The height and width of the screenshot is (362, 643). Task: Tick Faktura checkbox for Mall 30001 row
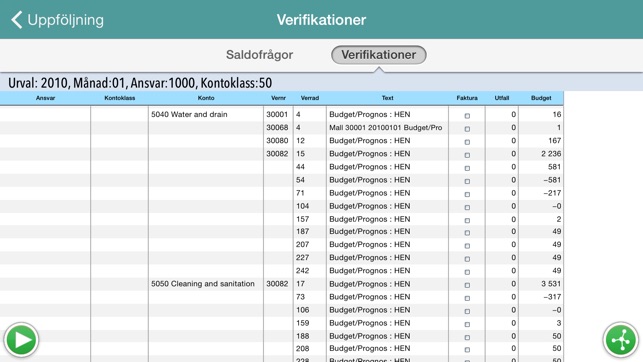tap(467, 129)
